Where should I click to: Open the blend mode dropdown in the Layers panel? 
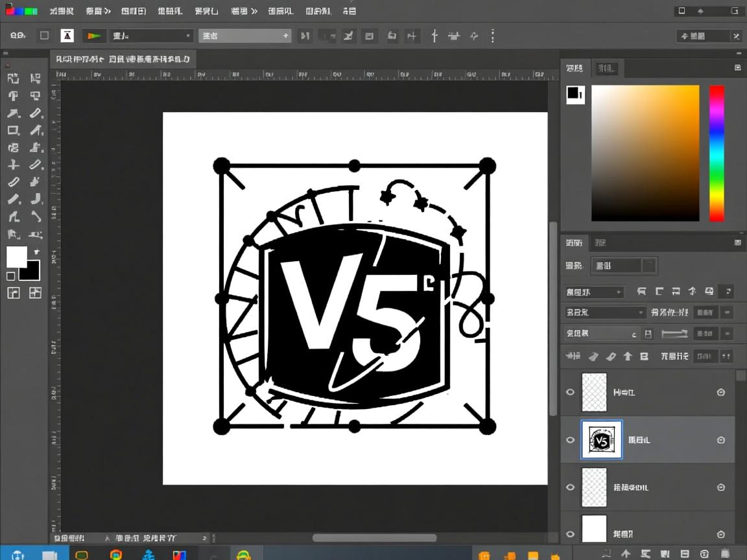pos(593,292)
